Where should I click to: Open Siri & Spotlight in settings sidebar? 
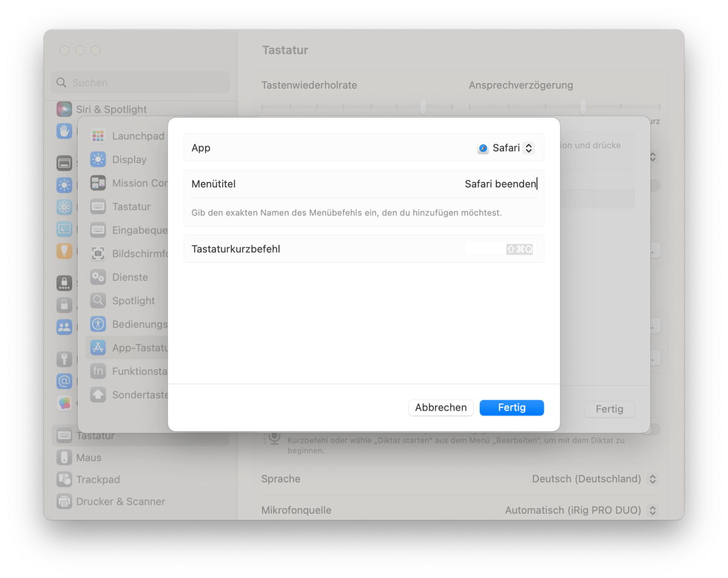tap(112, 110)
